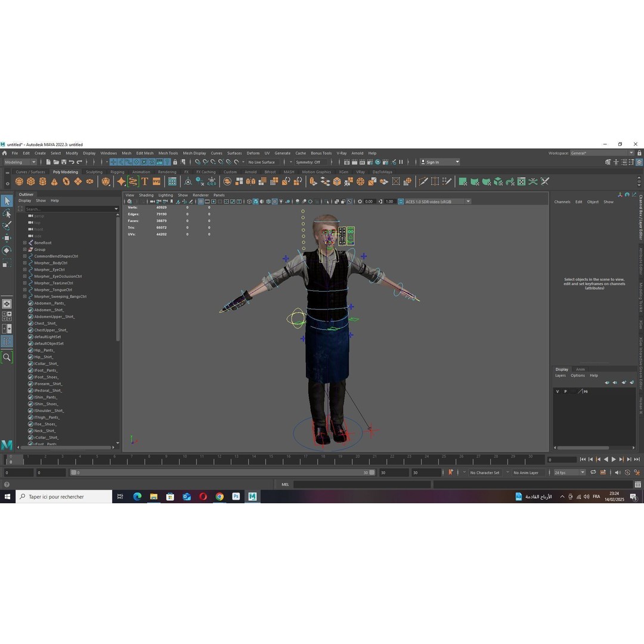Pick the Paint selection tool

pos(7,226)
